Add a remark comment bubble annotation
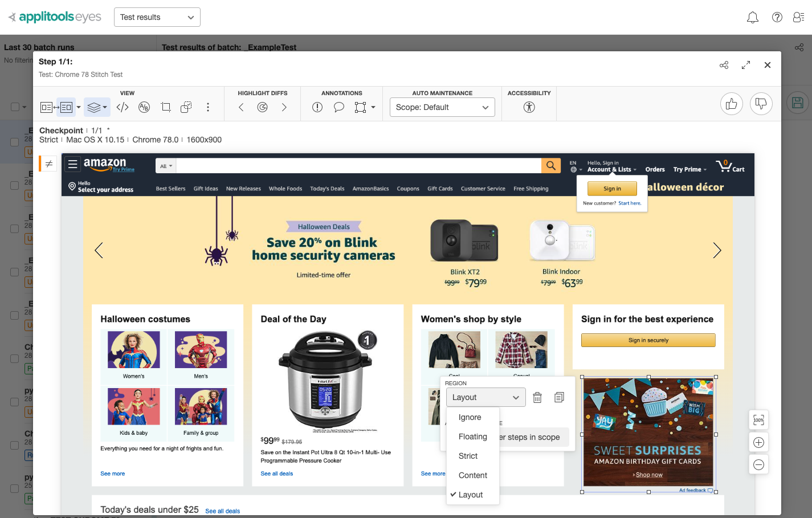The image size is (812, 518). coord(339,107)
